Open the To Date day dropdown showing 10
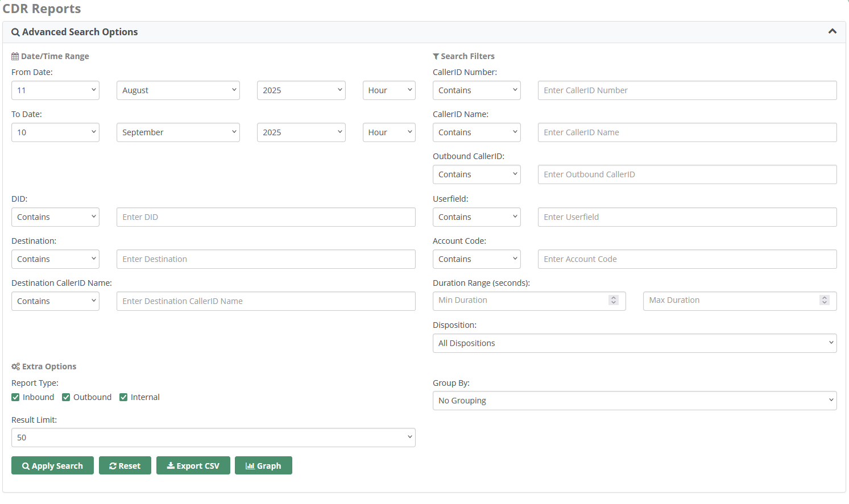This screenshot has height=504, width=849. 55,132
